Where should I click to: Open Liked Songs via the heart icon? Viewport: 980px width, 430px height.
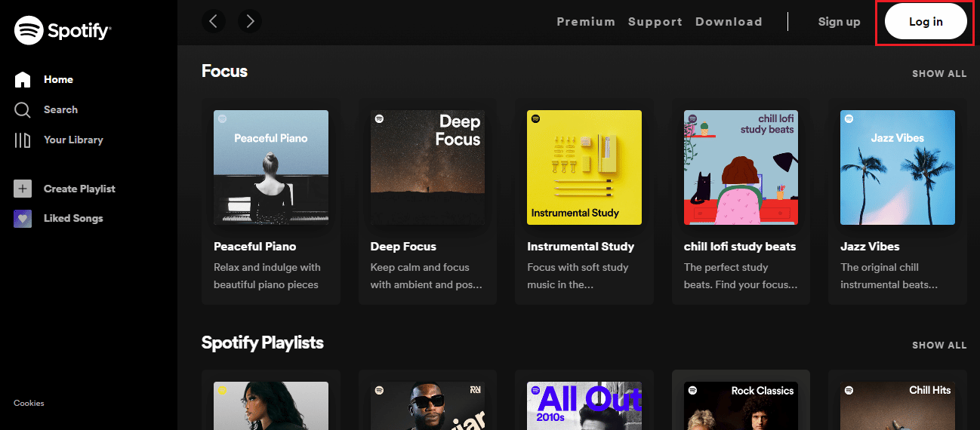pos(23,218)
